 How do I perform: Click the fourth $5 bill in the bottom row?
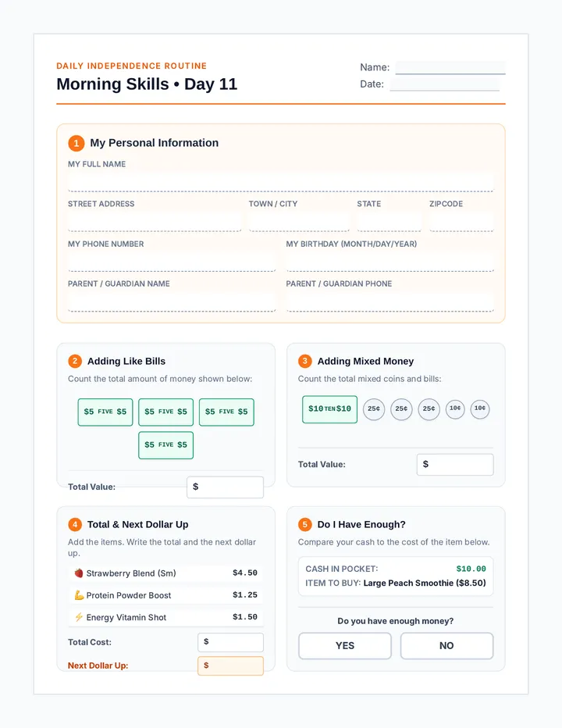point(165,444)
